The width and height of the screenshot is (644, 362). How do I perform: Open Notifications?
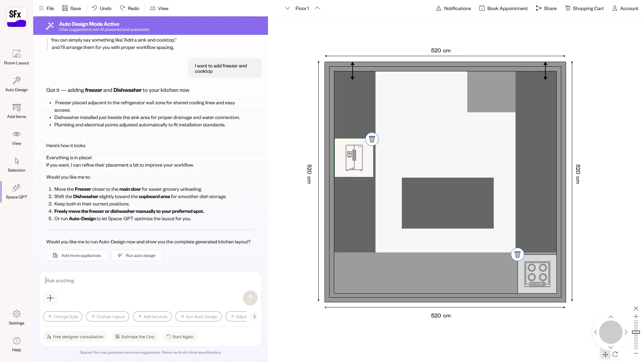(453, 8)
